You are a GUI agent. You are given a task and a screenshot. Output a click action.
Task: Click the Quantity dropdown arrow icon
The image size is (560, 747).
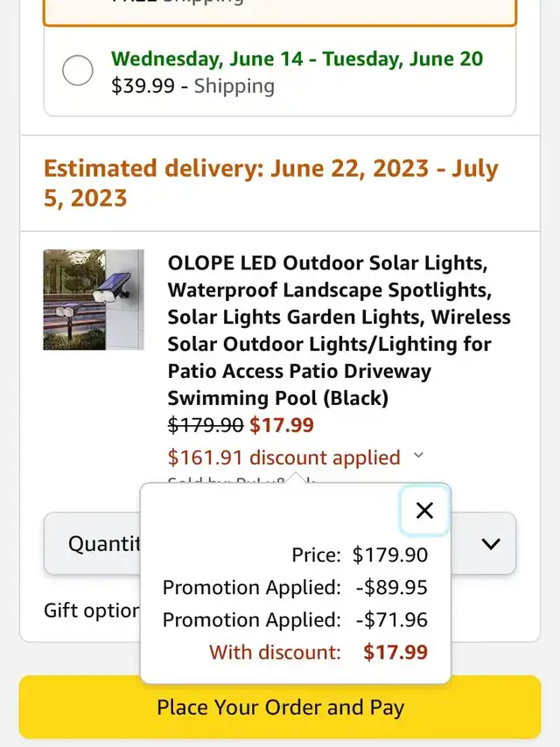click(x=491, y=544)
